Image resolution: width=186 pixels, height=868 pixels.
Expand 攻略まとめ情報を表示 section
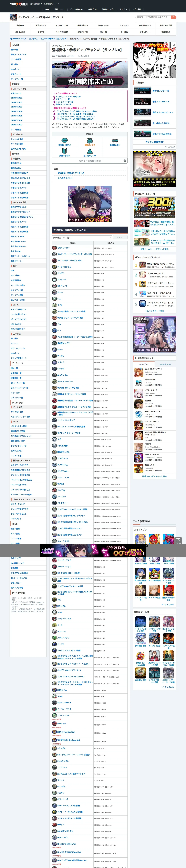pyautogui.click(x=90, y=161)
